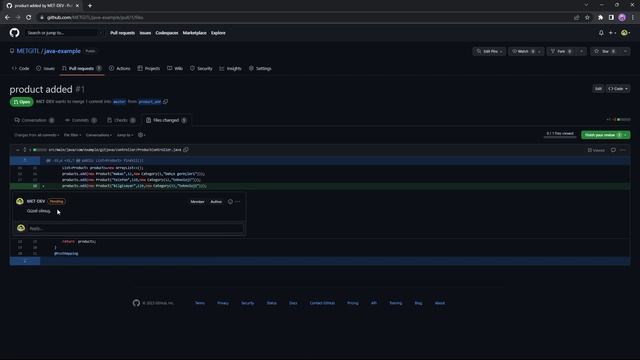Open the repository Actions tab
The width and height of the screenshot is (640, 360).
[x=120, y=69]
